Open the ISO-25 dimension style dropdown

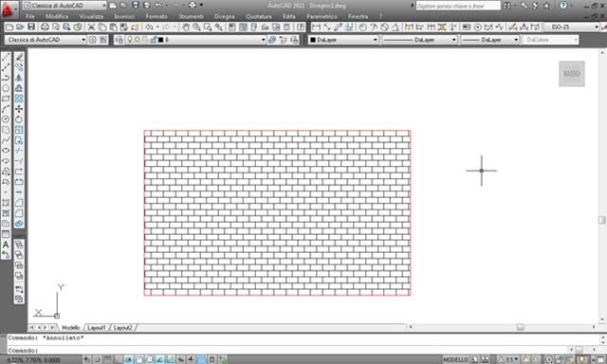click(x=571, y=27)
